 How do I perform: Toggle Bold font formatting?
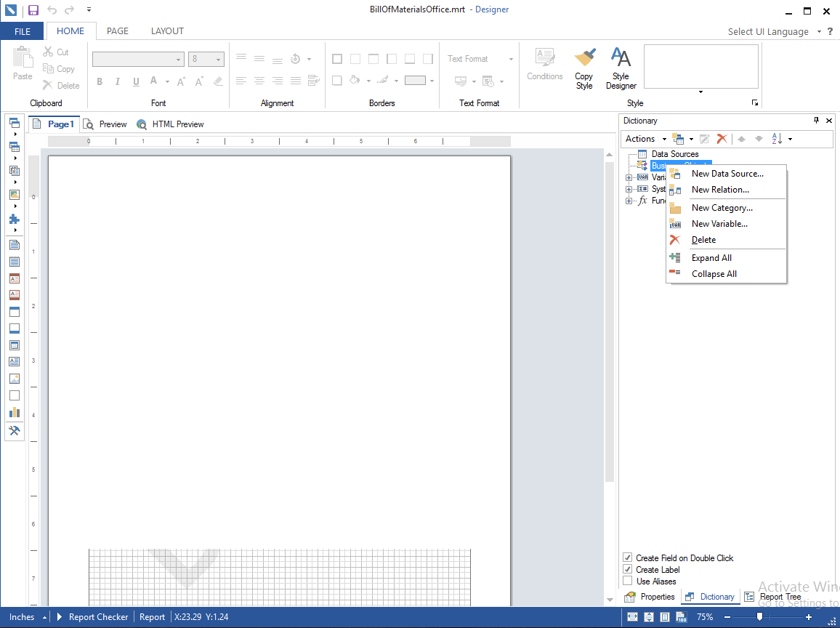(99, 81)
